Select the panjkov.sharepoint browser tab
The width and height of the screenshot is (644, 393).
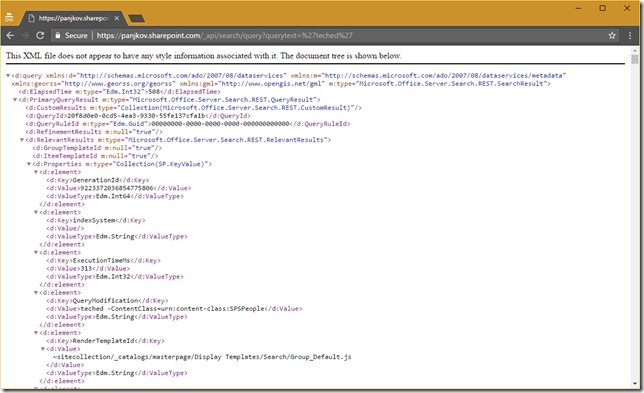pos(73,18)
